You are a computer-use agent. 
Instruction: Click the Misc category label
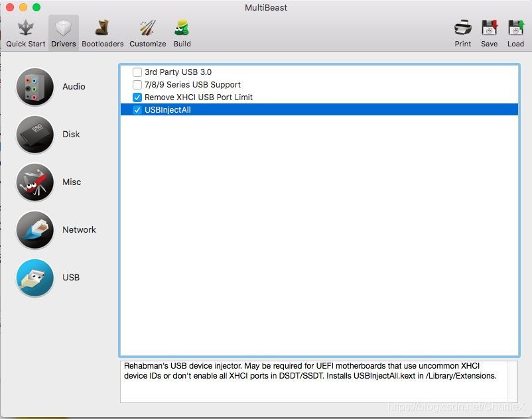pos(72,182)
